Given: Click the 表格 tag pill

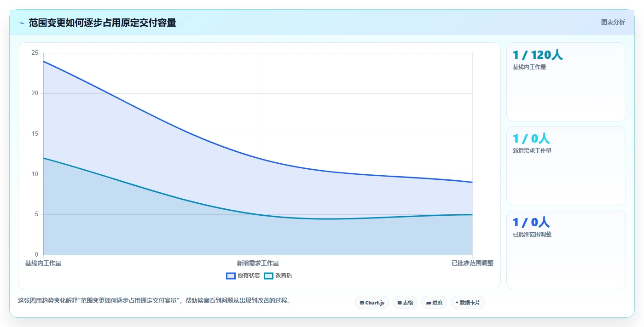Looking at the screenshot, I should coord(405,303).
